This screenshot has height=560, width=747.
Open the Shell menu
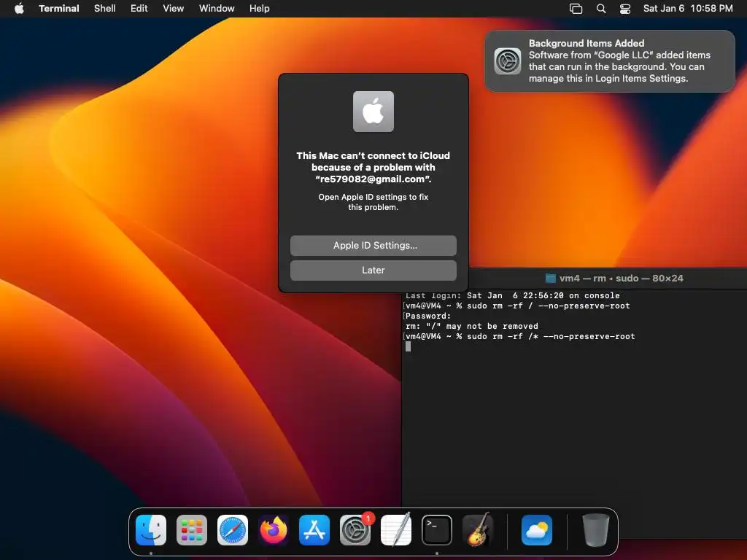pos(104,9)
